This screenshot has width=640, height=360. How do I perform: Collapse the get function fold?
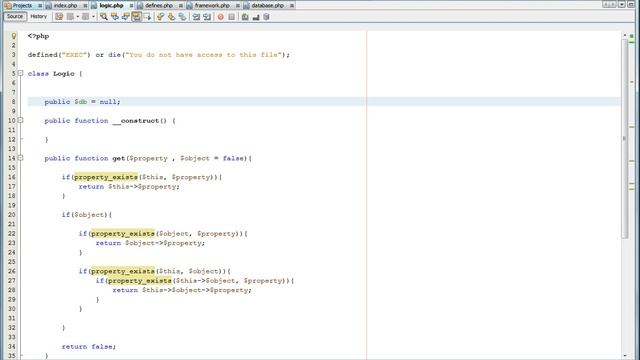tap(20, 158)
